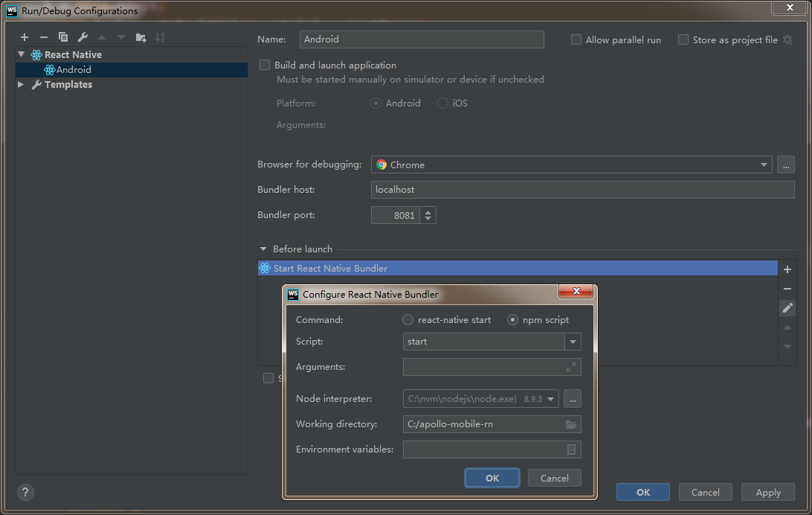This screenshot has width=812, height=515.
Task: Open Store as project file gear settings
Action: [787, 40]
